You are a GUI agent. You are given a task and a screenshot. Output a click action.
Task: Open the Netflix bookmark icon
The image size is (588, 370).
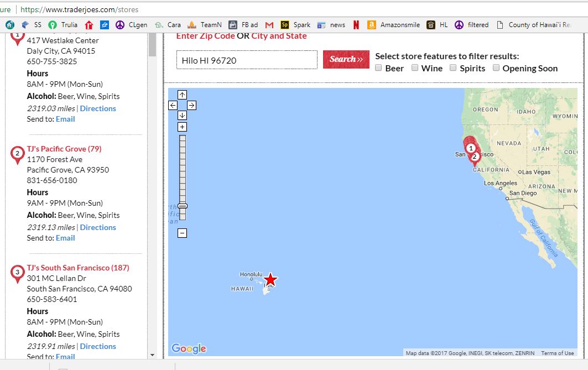coord(356,25)
